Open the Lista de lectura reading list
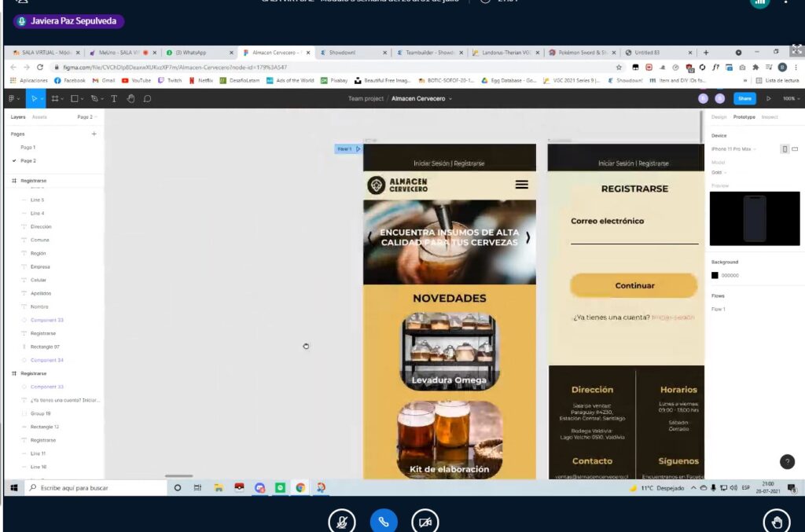The image size is (805, 532). click(777, 80)
